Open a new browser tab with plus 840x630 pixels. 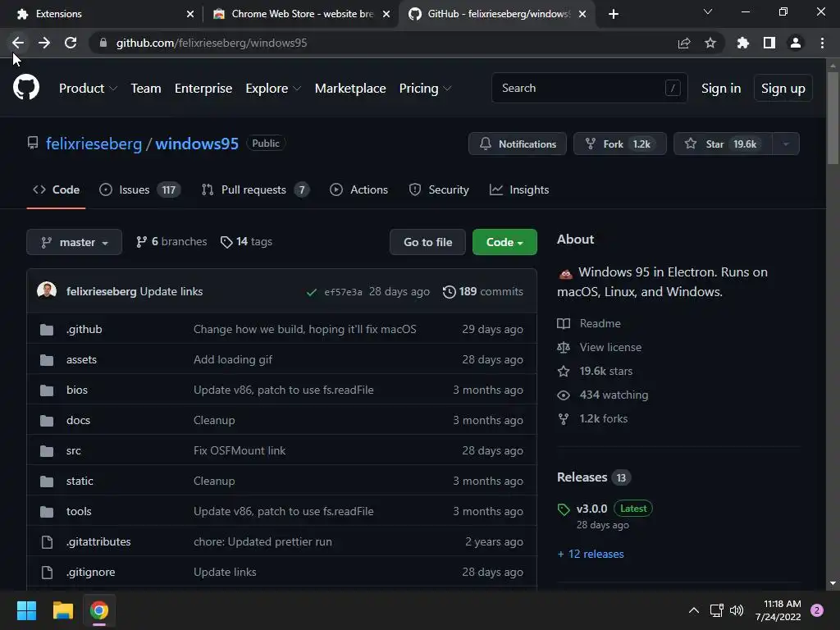pyautogui.click(x=614, y=14)
